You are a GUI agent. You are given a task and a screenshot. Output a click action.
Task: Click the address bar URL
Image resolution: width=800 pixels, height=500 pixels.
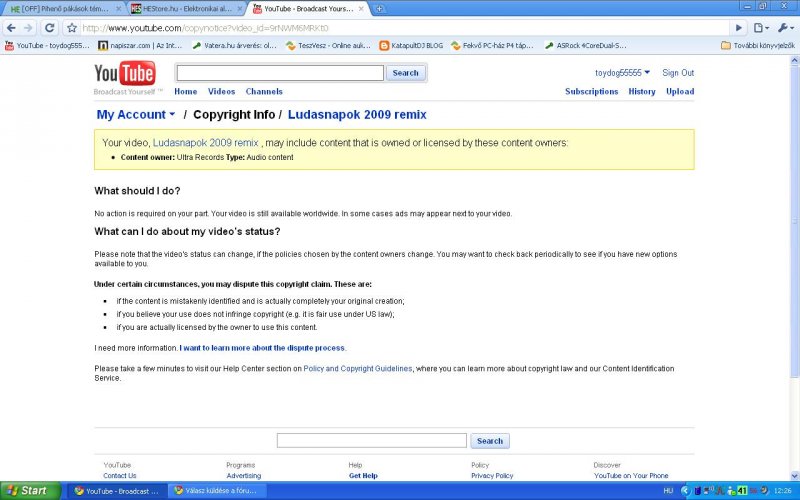coord(205,28)
